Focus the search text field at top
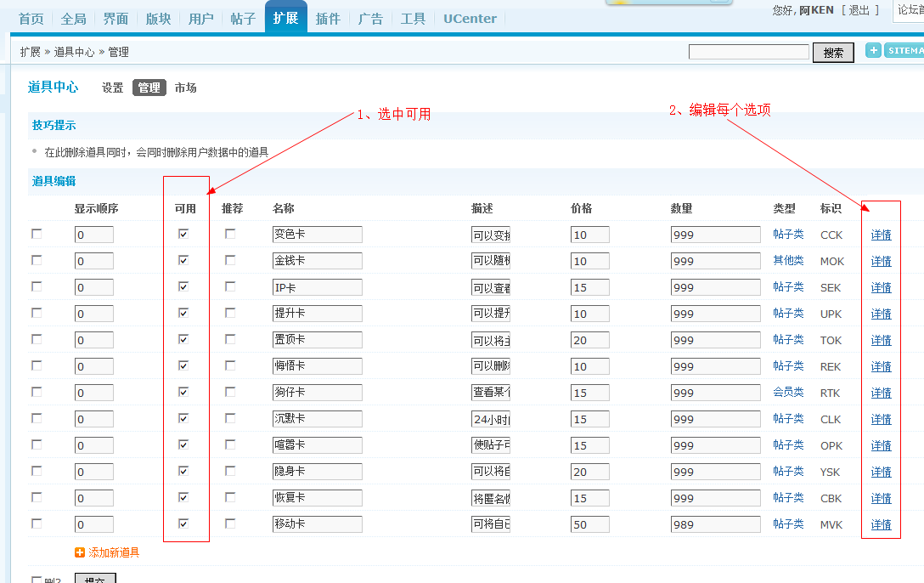Viewport: 924px width, 583px height. coord(748,53)
